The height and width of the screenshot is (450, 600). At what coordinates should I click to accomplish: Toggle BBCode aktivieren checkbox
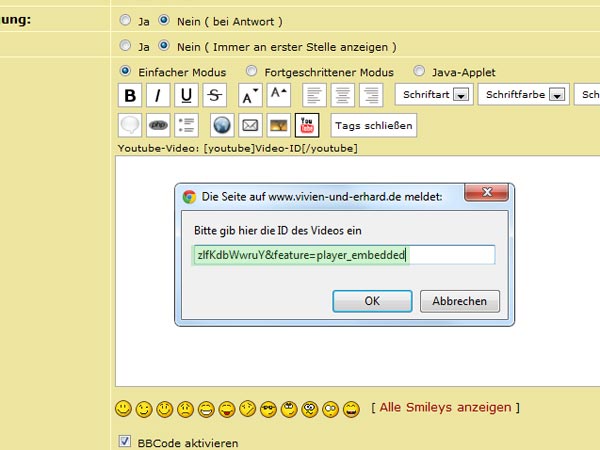[125, 441]
